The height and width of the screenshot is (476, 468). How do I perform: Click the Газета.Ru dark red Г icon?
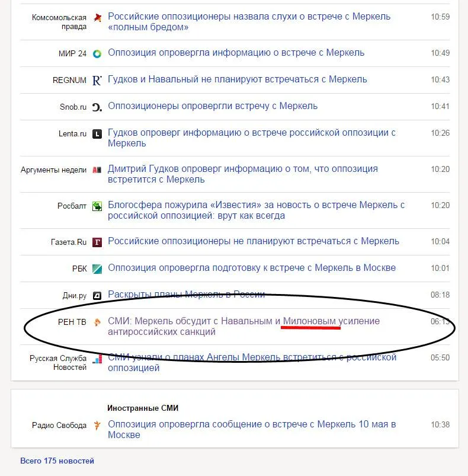[97, 242]
